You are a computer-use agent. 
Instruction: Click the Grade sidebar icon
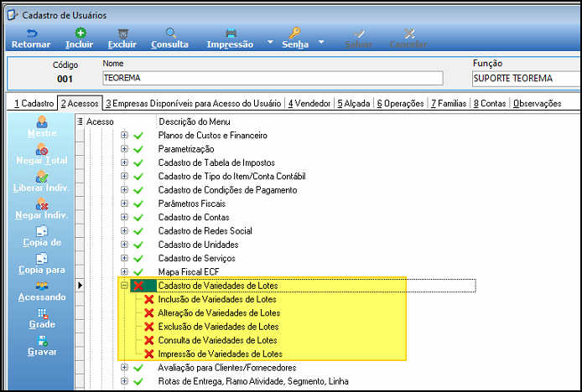[42, 314]
